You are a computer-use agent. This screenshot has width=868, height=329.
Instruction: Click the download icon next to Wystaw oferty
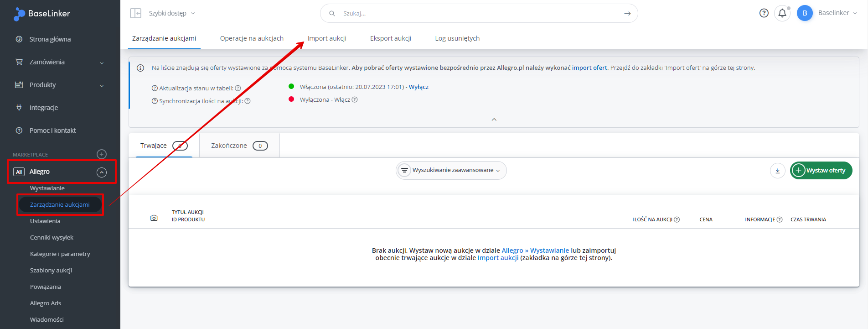point(778,171)
